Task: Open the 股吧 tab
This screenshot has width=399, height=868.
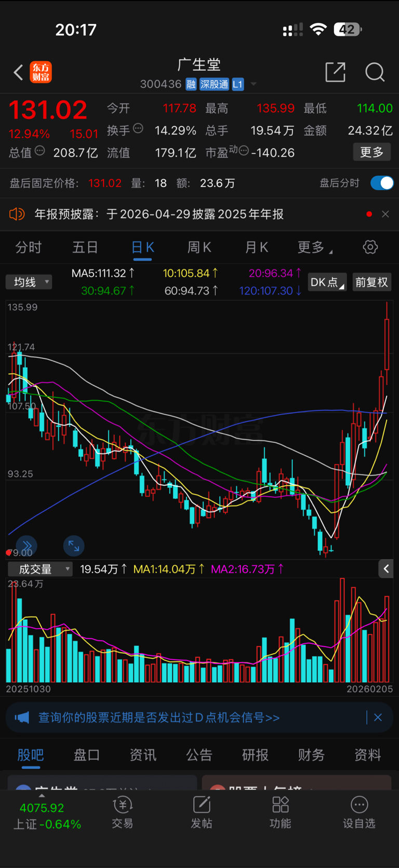Action: [31, 755]
